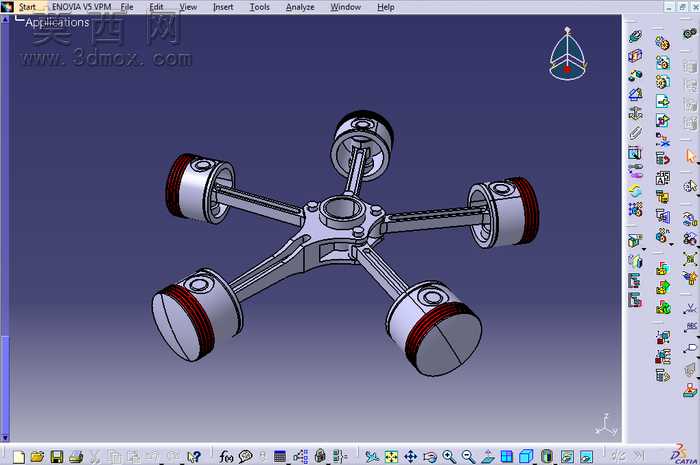Screen dimensions: 700x465
Task: Click the Change Constraint icon
Action: 635,191
